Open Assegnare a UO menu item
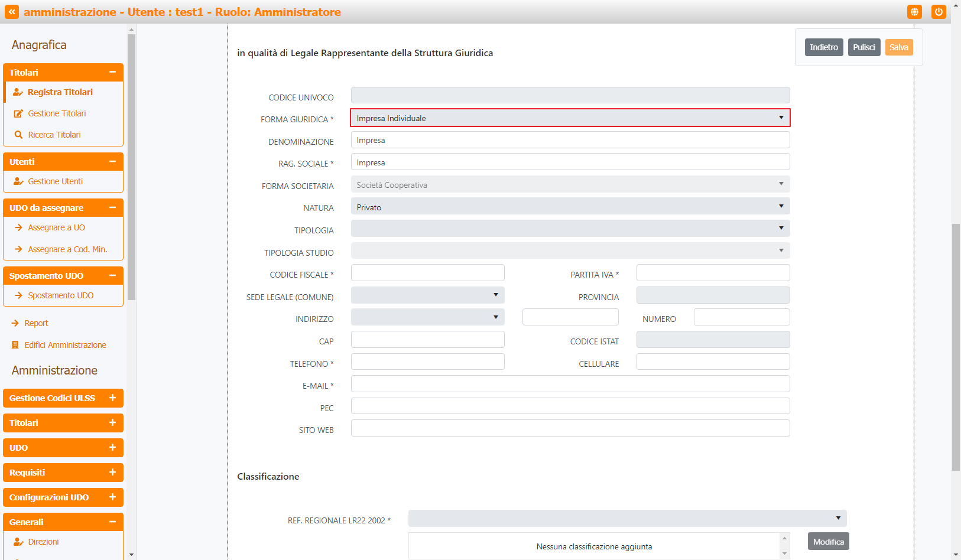Viewport: 961px width, 560px height. 56,227
